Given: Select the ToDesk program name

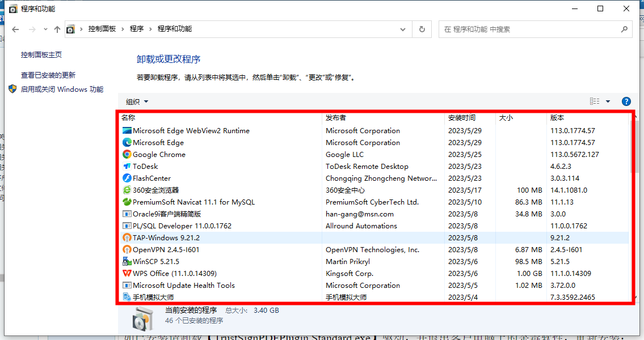Looking at the screenshot, I should pyautogui.click(x=145, y=167).
